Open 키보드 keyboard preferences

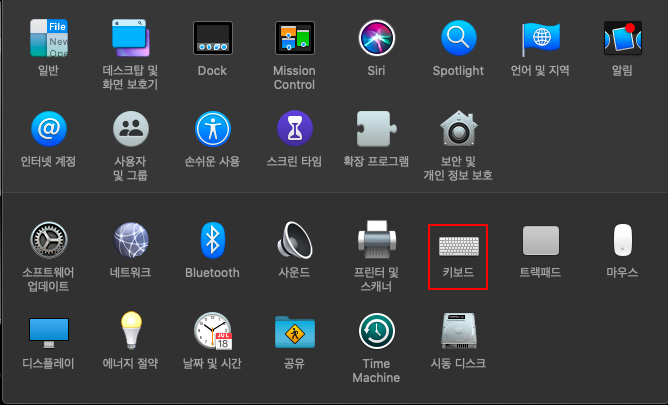point(458,246)
